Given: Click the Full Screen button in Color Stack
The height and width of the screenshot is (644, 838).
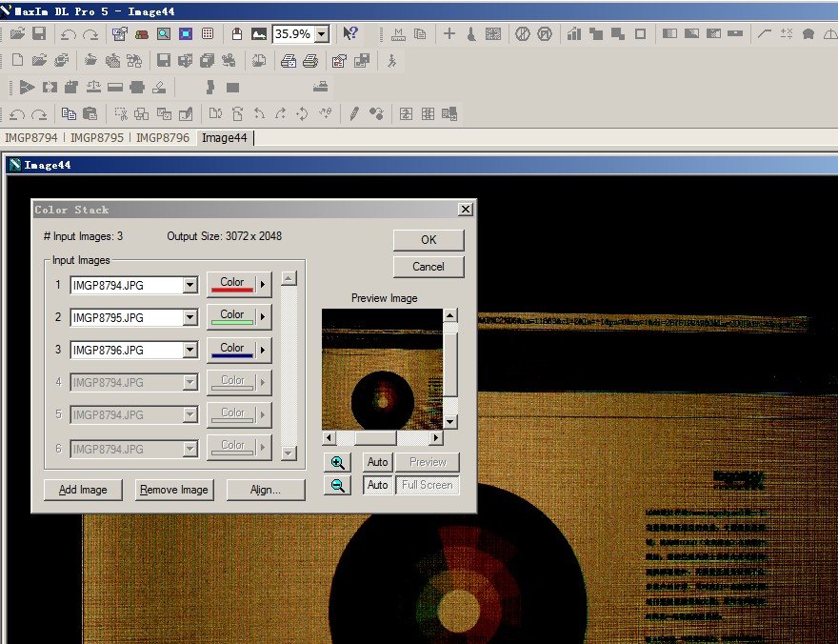Looking at the screenshot, I should click(x=428, y=485).
